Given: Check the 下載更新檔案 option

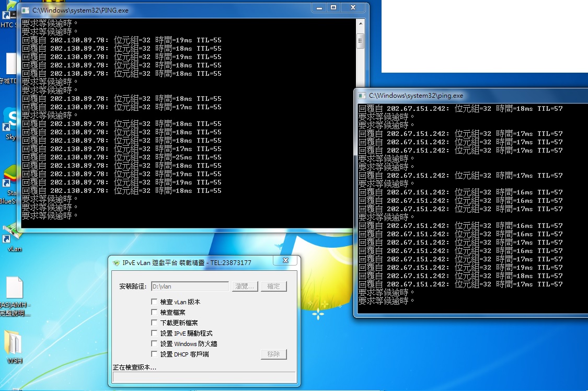Looking at the screenshot, I should coord(154,323).
